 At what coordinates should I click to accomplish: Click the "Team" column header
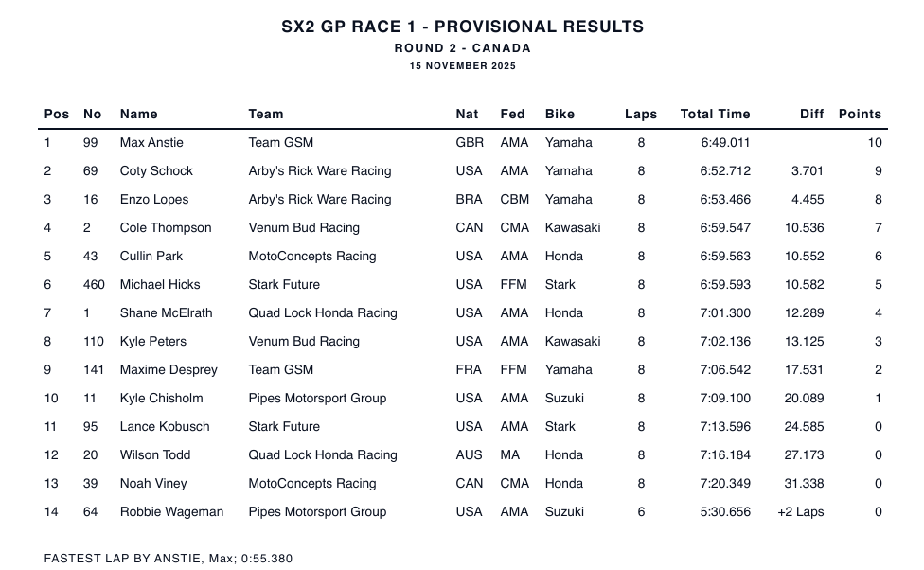click(266, 114)
